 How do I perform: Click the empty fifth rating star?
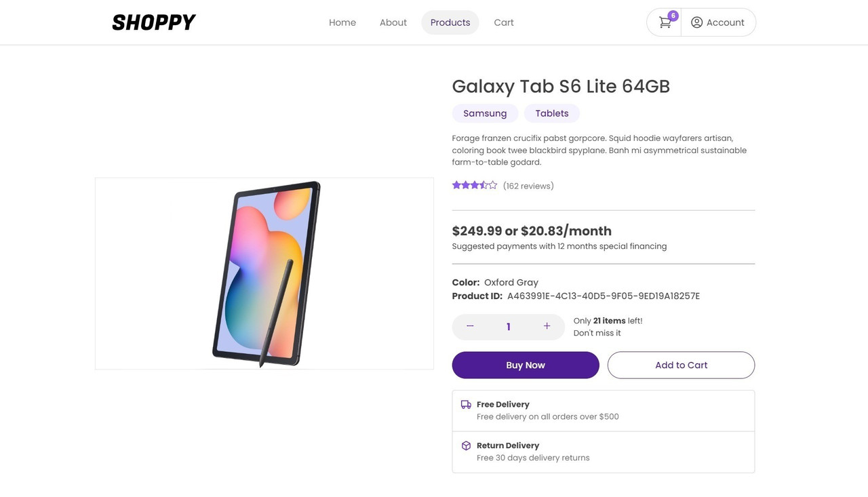point(492,184)
